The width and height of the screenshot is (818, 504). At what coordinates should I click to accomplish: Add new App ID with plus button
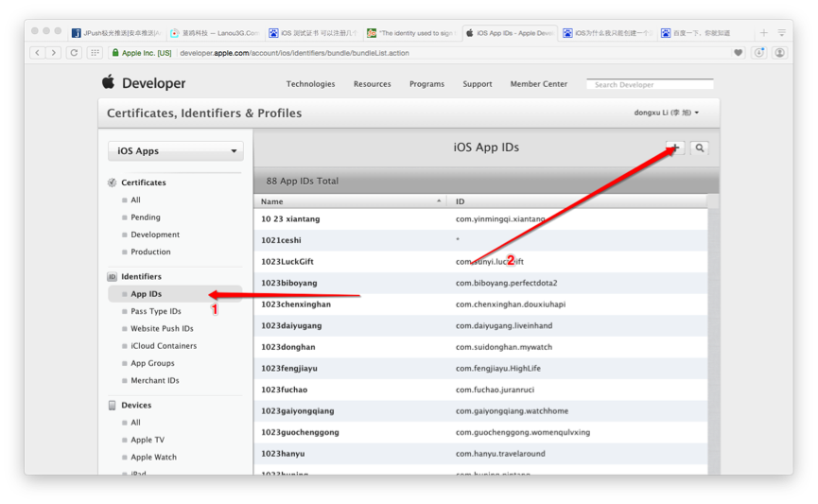tap(675, 148)
